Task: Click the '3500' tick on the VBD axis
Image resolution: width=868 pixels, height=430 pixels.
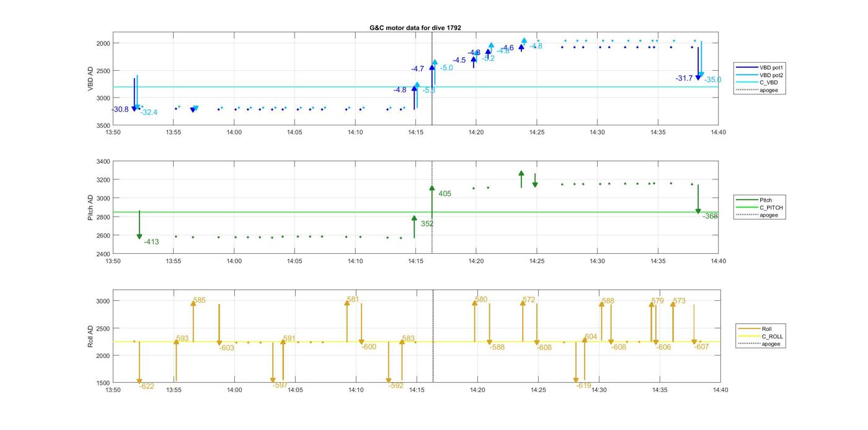Action: click(x=103, y=125)
